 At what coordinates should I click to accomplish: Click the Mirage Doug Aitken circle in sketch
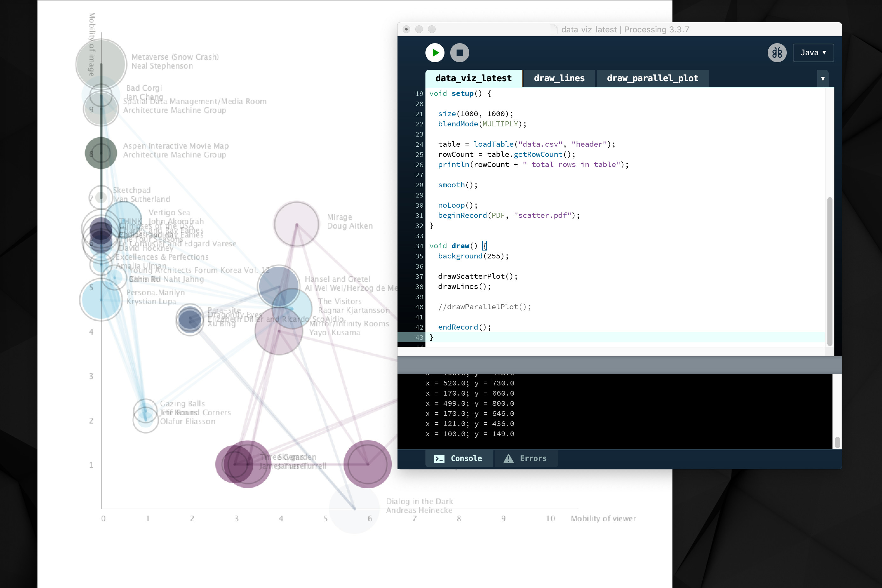296,224
